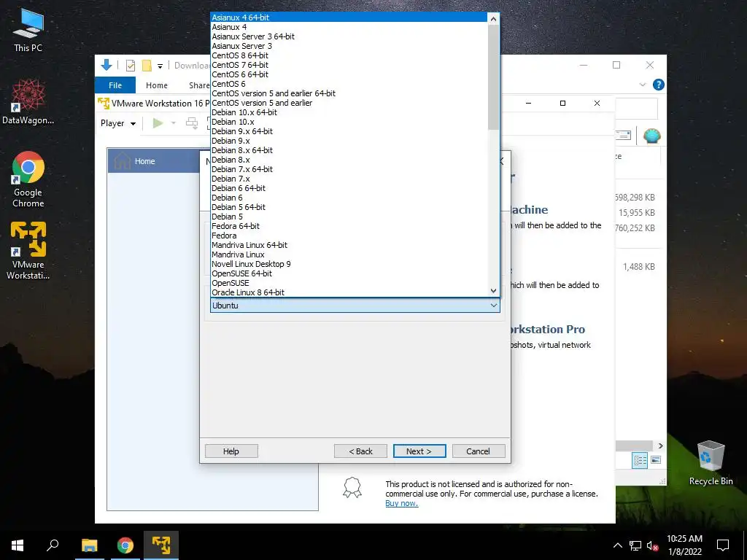Go Back in the New VM wizard
747x560 pixels.
pos(360,451)
